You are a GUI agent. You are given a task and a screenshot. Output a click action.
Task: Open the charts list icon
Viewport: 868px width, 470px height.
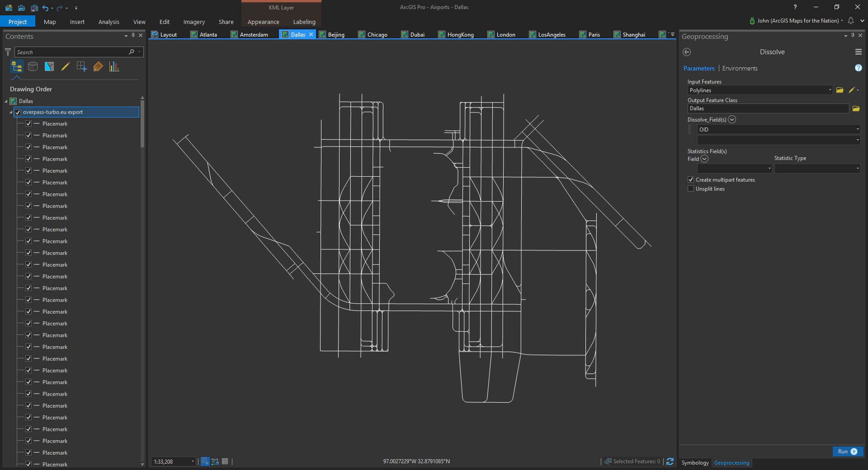click(x=114, y=67)
